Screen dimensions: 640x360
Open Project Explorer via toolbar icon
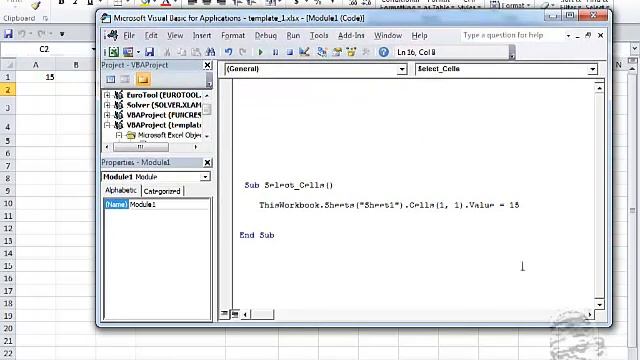[322, 52]
